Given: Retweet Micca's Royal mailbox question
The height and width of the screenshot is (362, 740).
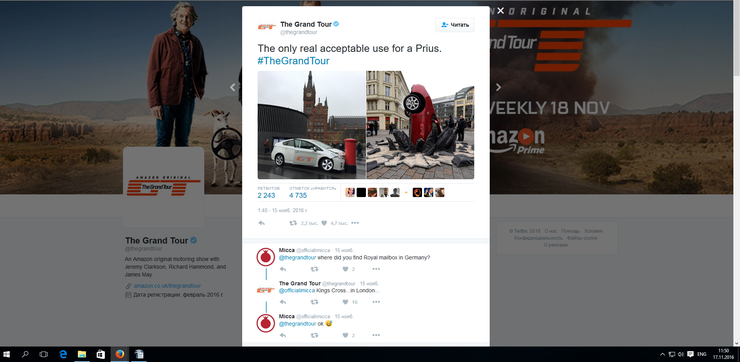Looking at the screenshot, I should coord(314,269).
